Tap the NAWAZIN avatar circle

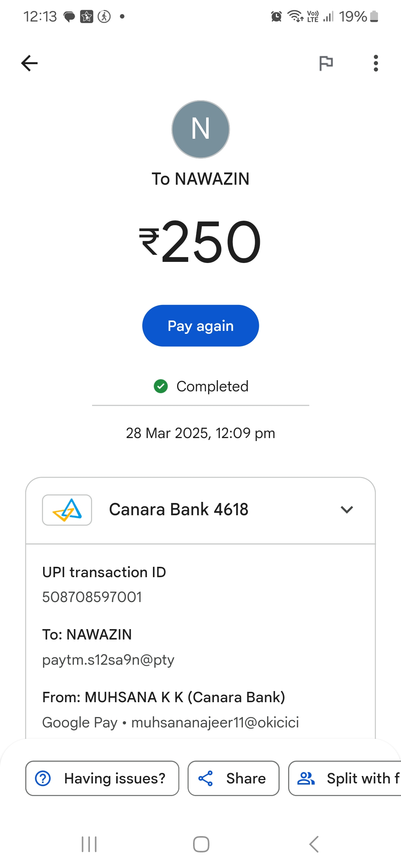click(x=200, y=129)
